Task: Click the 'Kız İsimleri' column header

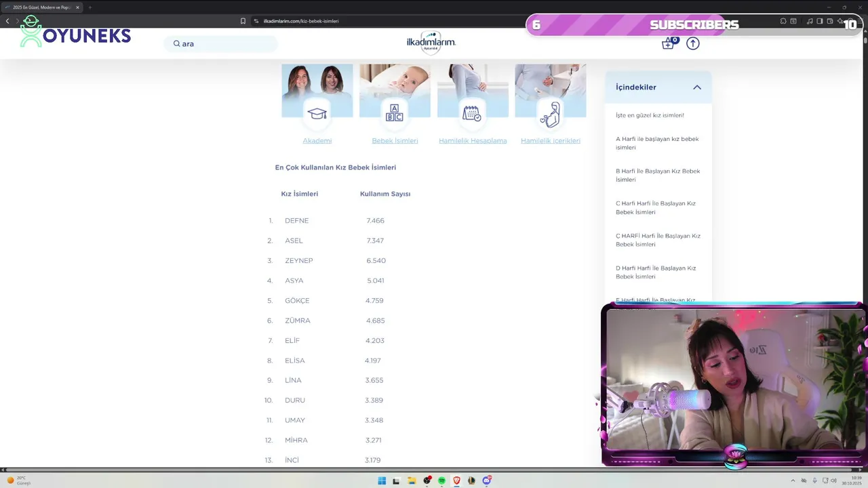Action: 300,194
